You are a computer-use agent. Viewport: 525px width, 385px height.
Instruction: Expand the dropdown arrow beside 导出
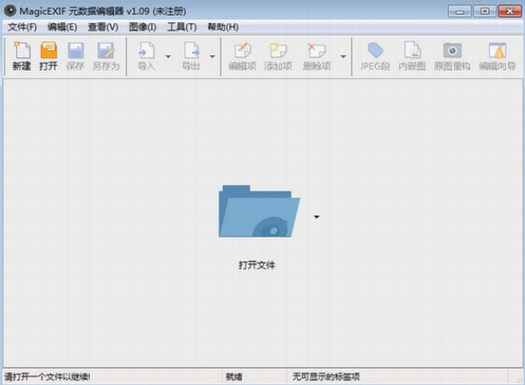pos(212,56)
